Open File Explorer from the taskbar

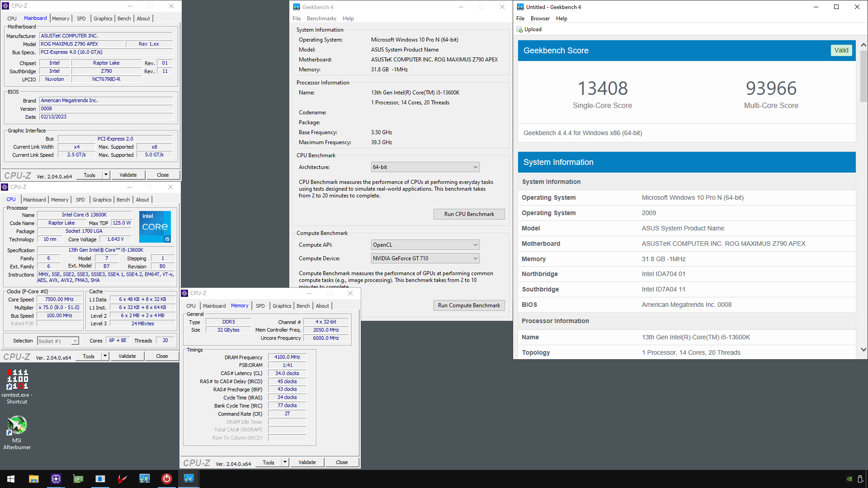coord(33,479)
